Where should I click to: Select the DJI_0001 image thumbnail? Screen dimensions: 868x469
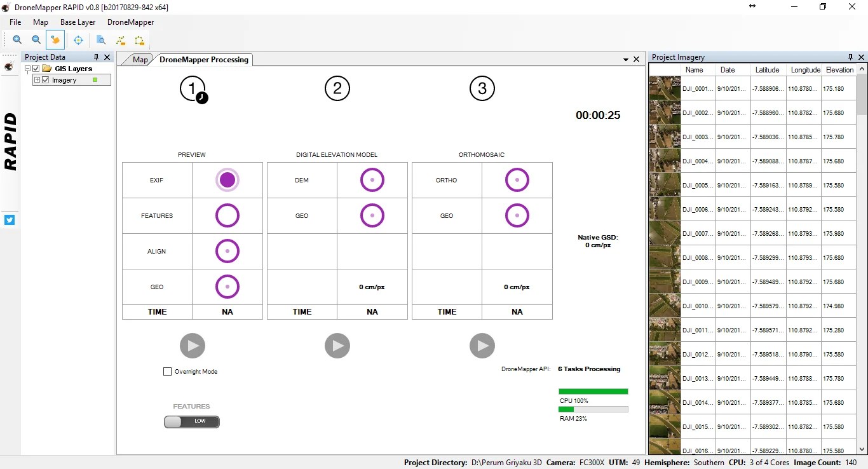coord(664,88)
